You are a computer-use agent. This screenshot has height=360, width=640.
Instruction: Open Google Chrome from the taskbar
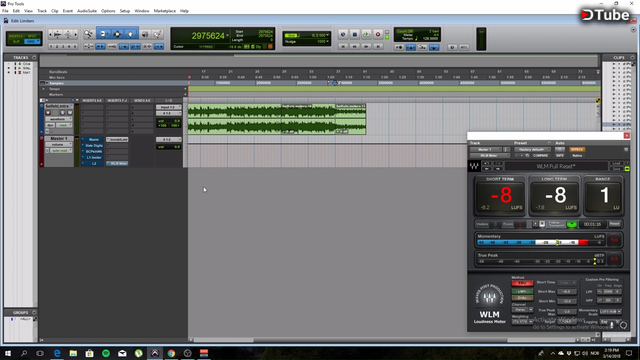pyautogui.click(x=171, y=353)
